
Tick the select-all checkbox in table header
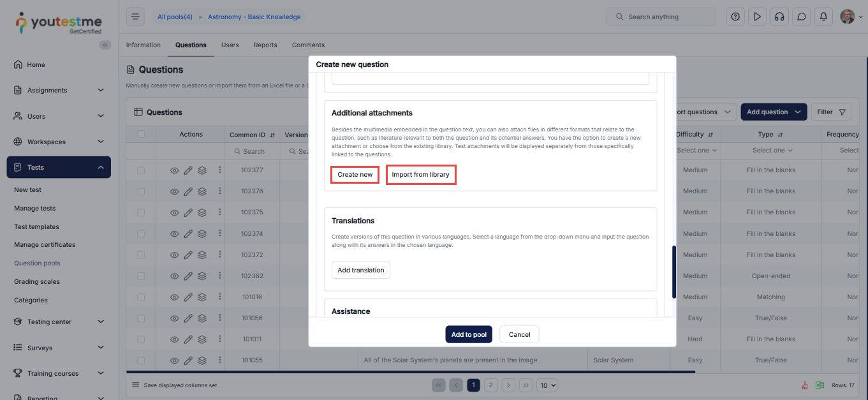point(141,134)
